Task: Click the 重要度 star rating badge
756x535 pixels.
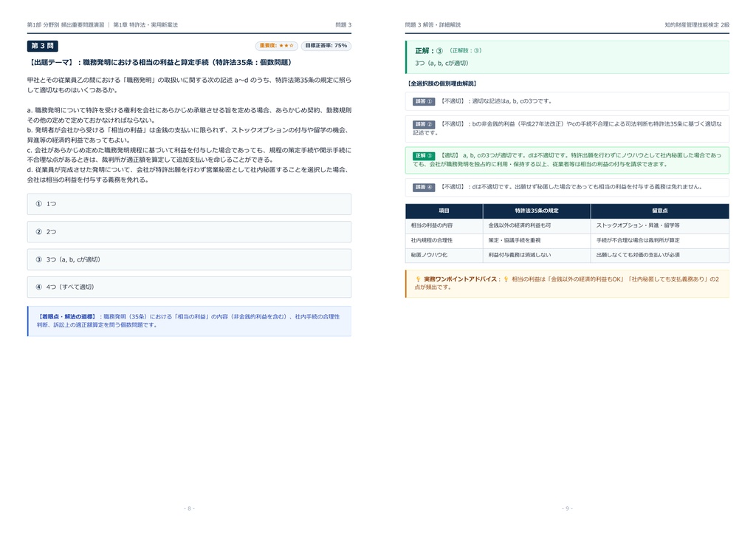Action: pyautogui.click(x=277, y=46)
